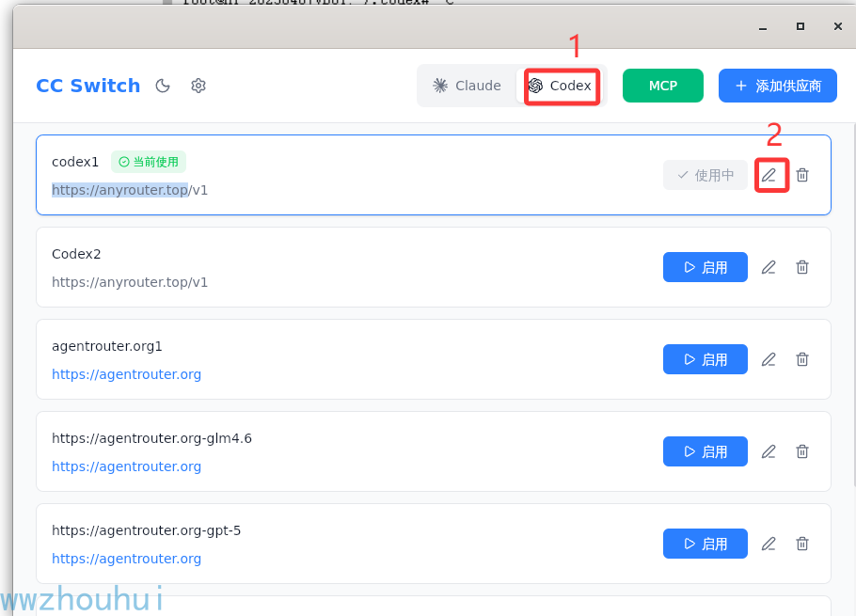
Task: Open agentrouter.org-glm4.6 URL link
Action: pos(126,466)
